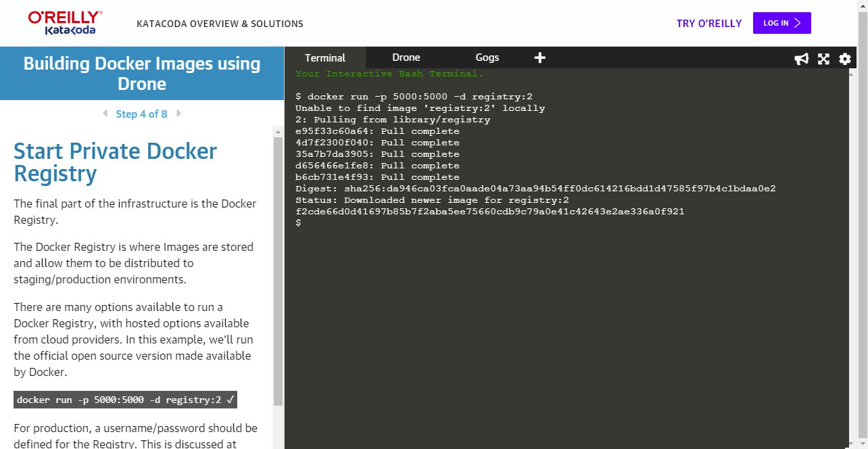Open the O'Reilly Katacoda logo home
This screenshot has width=868, height=449.
pos(66,23)
